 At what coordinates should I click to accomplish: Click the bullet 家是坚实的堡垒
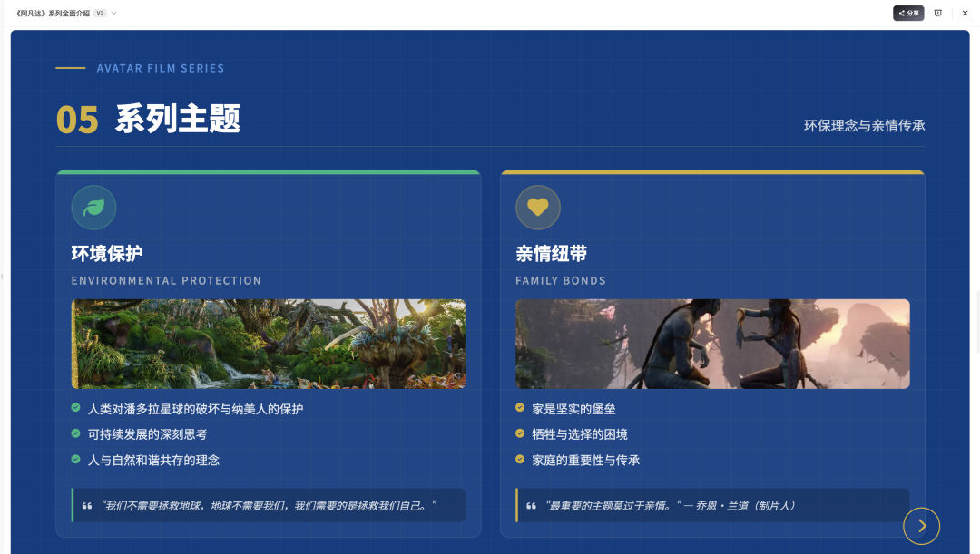[573, 409]
